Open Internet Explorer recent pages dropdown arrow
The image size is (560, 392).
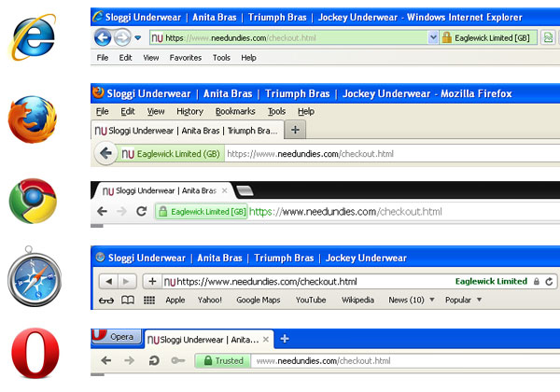(x=138, y=37)
